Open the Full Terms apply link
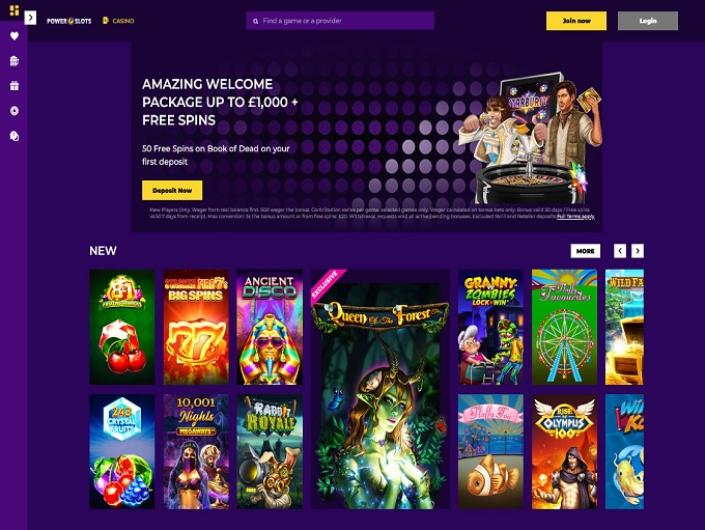 (x=576, y=216)
